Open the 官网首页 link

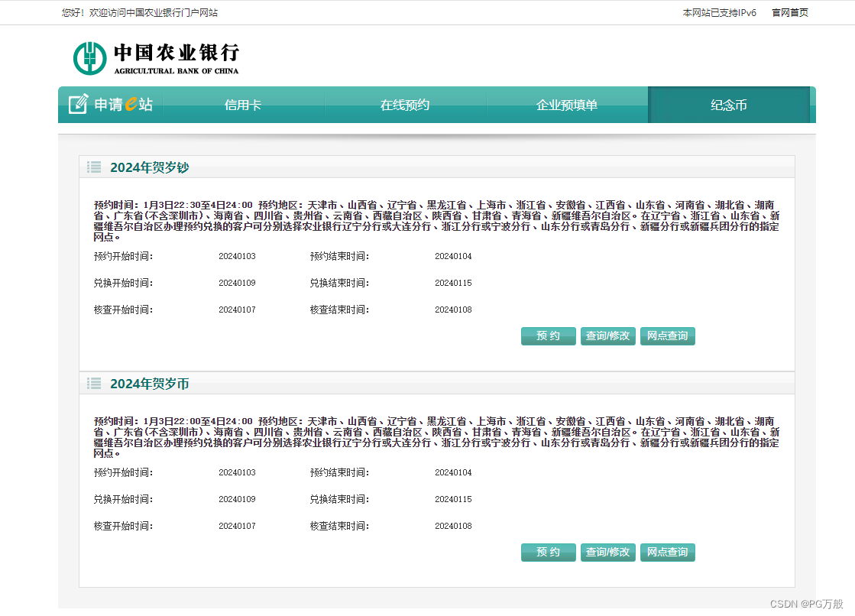[x=790, y=12]
